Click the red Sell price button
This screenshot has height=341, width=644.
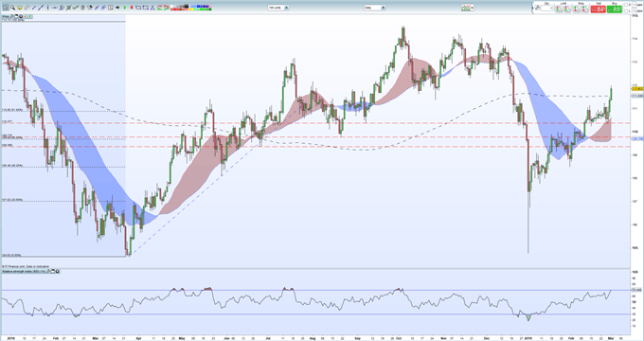click(x=599, y=9)
